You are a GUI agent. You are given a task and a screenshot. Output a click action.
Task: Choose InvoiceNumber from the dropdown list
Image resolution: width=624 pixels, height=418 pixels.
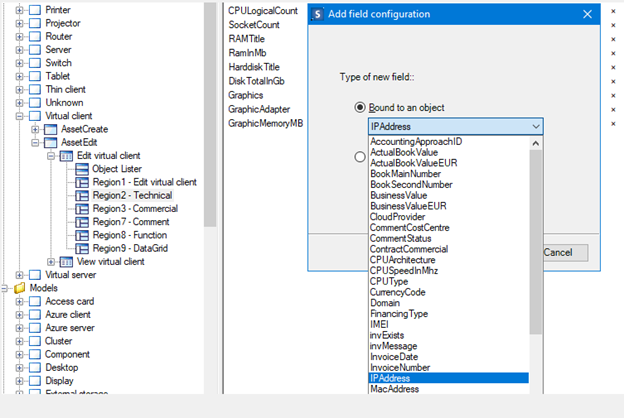pos(449,367)
